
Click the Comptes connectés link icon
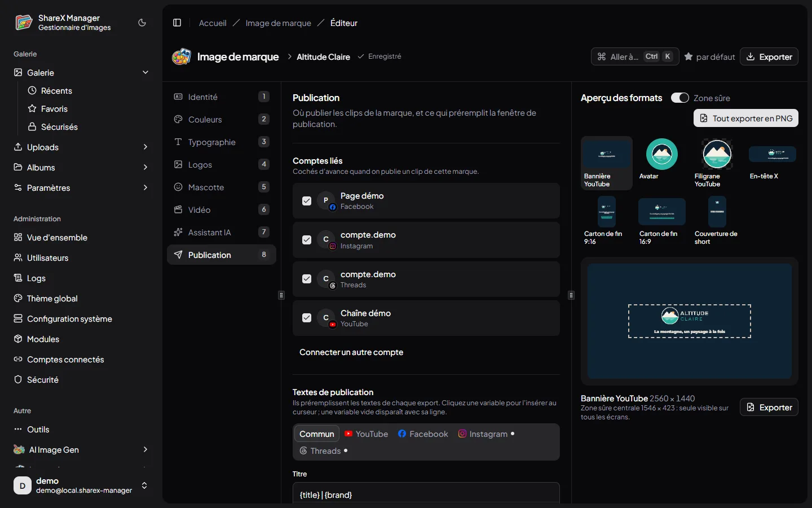coord(18,359)
